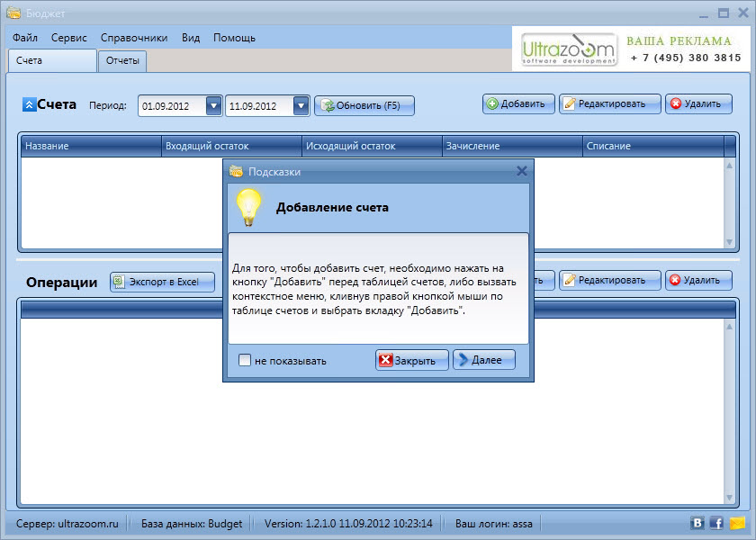
Task: Click the Ultrazoom advertisement banner
Action: tap(632, 49)
